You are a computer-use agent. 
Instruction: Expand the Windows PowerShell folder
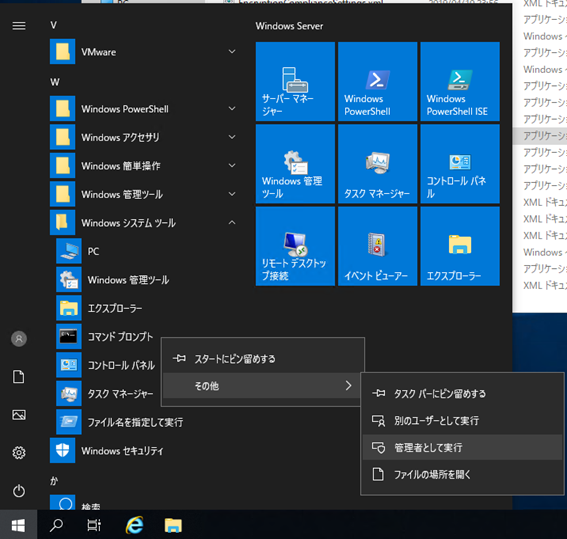click(145, 109)
